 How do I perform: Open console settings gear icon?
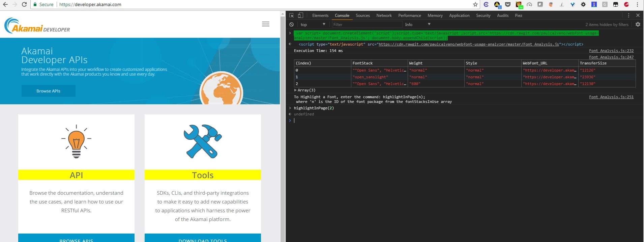pos(638,24)
